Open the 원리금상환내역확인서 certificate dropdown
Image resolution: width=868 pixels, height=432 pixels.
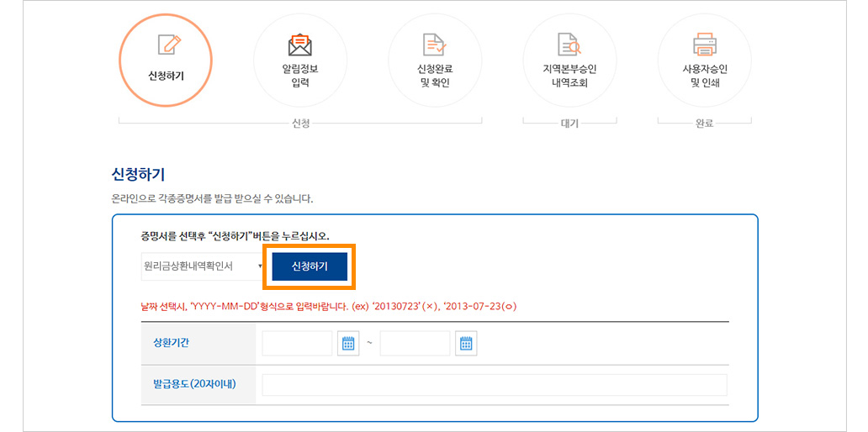pyautogui.click(x=202, y=266)
